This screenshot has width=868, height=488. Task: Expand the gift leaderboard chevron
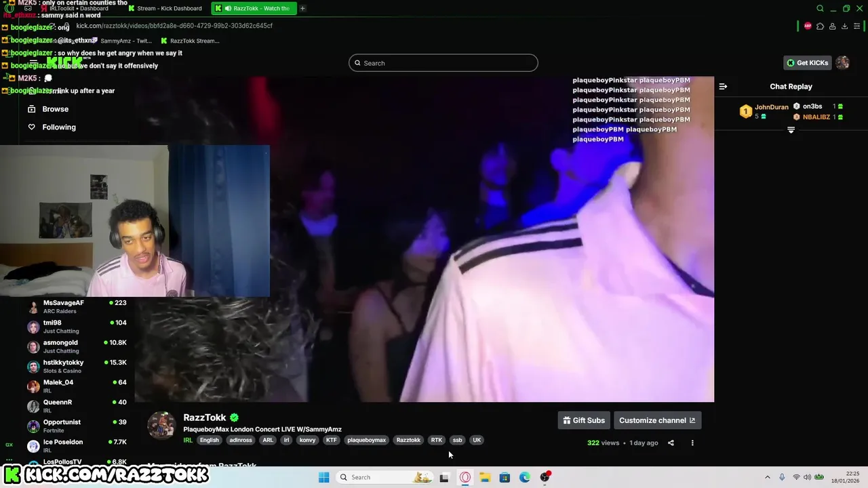pyautogui.click(x=791, y=130)
